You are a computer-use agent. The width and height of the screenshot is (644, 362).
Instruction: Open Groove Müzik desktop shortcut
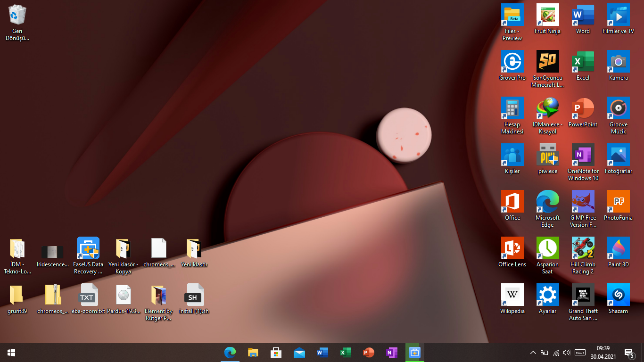(x=618, y=115)
